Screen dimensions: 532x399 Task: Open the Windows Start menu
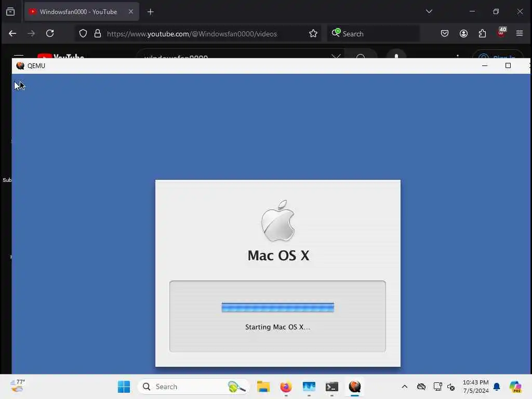point(124,387)
